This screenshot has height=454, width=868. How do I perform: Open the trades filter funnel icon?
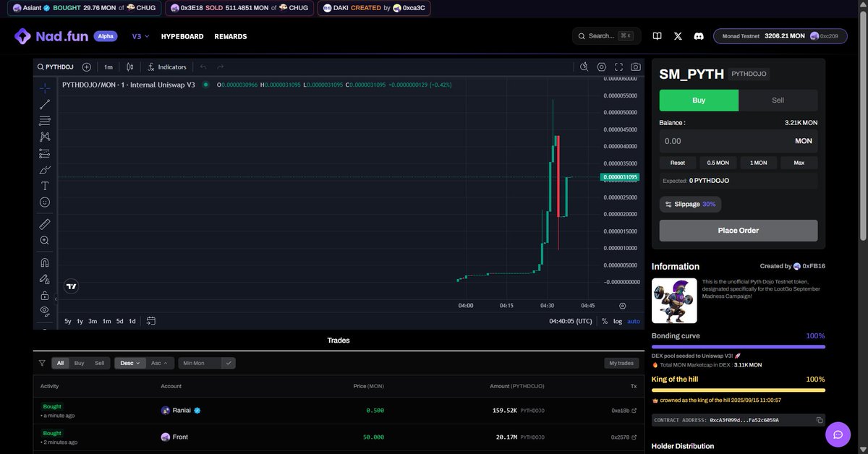42,363
